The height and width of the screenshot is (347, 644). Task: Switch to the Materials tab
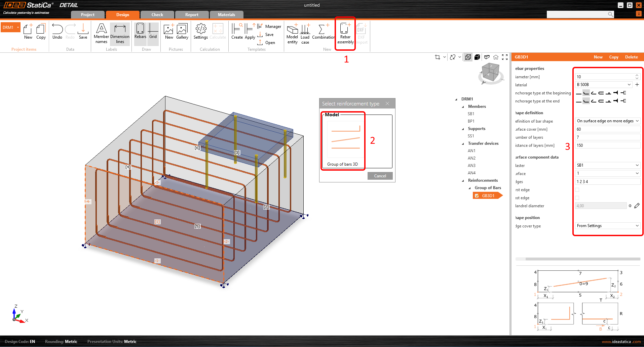coord(226,14)
